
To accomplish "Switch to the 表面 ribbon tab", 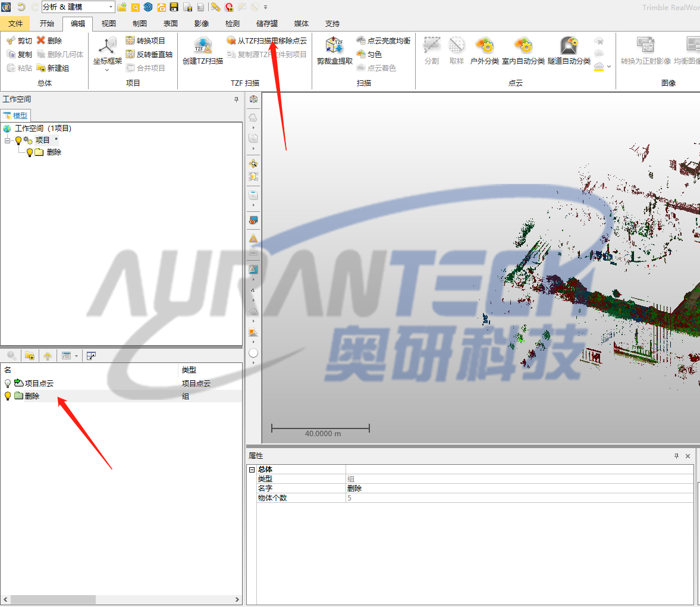I will coord(171,24).
